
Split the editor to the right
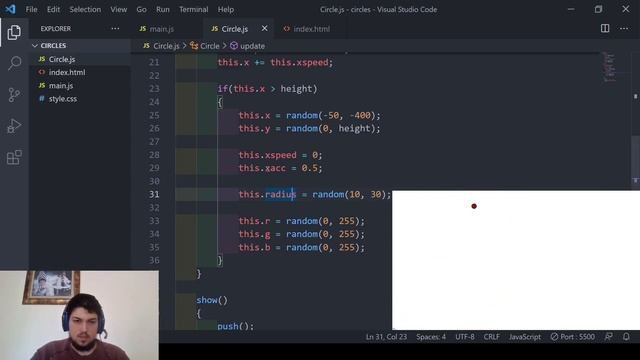pos(605,29)
